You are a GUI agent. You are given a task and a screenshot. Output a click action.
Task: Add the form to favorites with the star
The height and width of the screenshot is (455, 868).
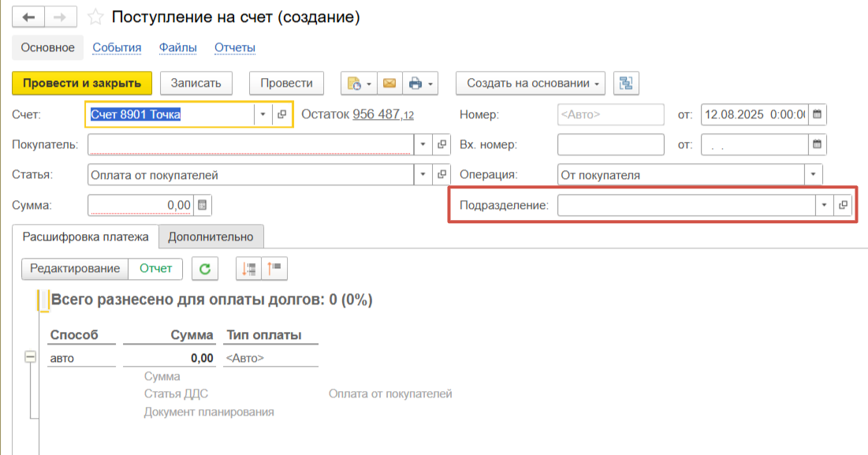95,17
